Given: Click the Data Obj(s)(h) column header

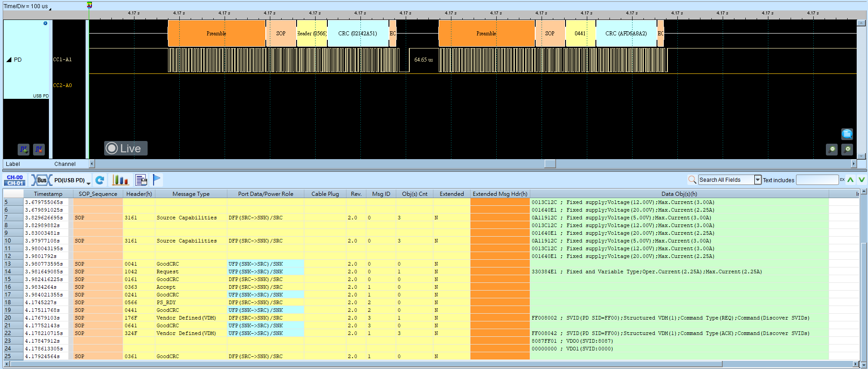Looking at the screenshot, I should point(679,194).
